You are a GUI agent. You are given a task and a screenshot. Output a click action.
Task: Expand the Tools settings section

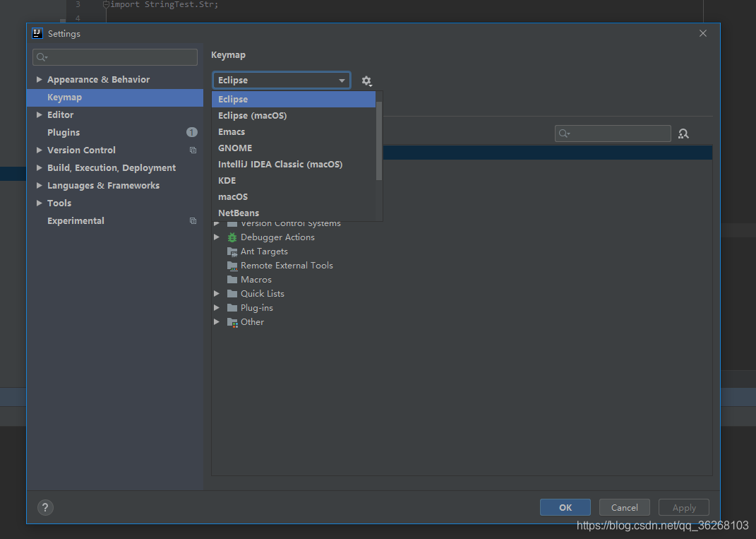(x=39, y=203)
